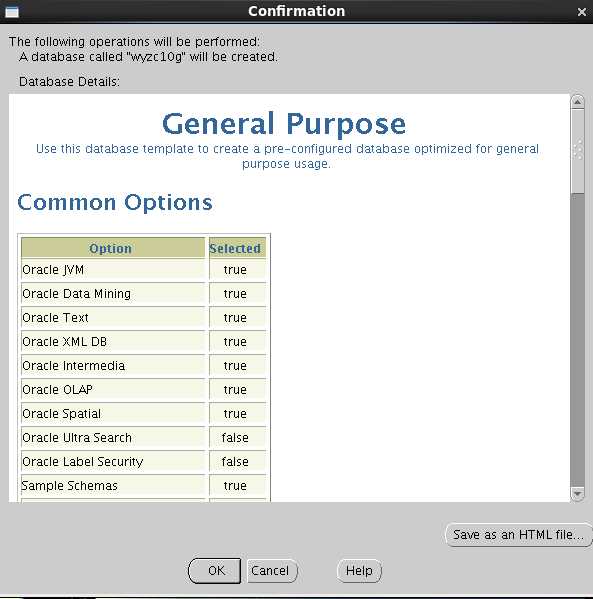Click the Database Details label
This screenshot has width=593, height=599.
point(69,82)
